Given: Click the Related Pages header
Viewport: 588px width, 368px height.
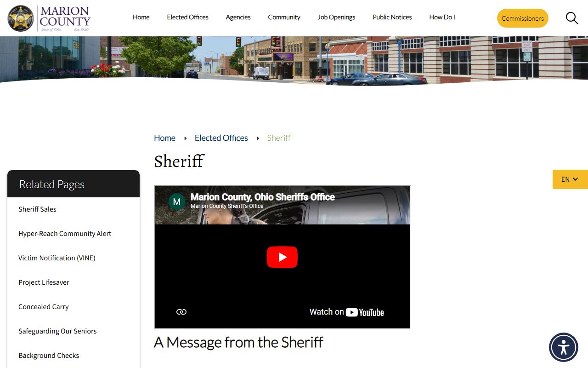Looking at the screenshot, I should point(73,184).
